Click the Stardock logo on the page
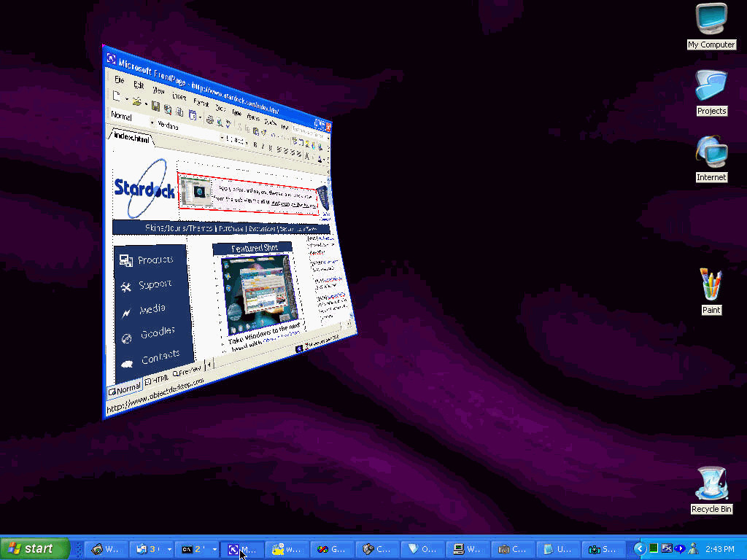Image resolution: width=747 pixels, height=560 pixels. (x=144, y=189)
